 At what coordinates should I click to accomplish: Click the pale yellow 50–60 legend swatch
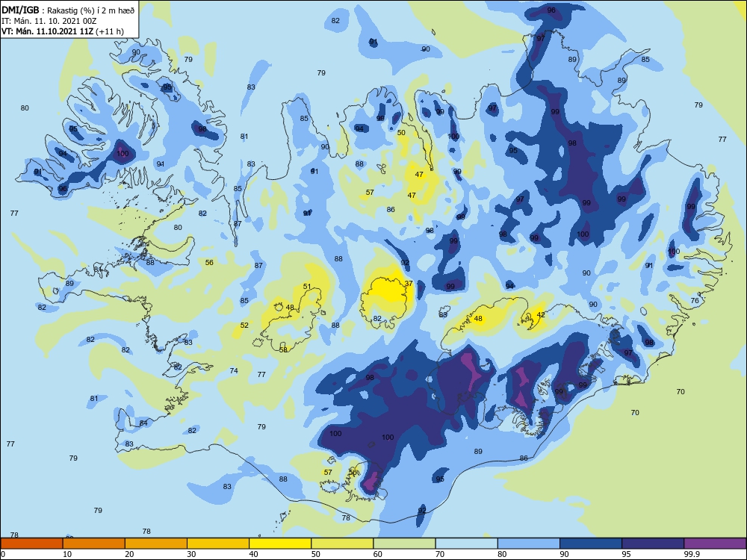342,544
